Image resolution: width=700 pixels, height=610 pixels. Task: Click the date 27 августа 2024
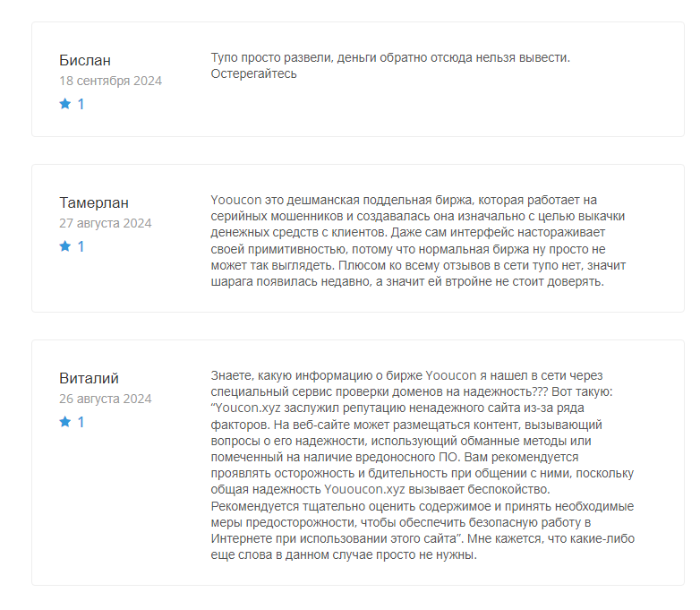click(x=106, y=223)
